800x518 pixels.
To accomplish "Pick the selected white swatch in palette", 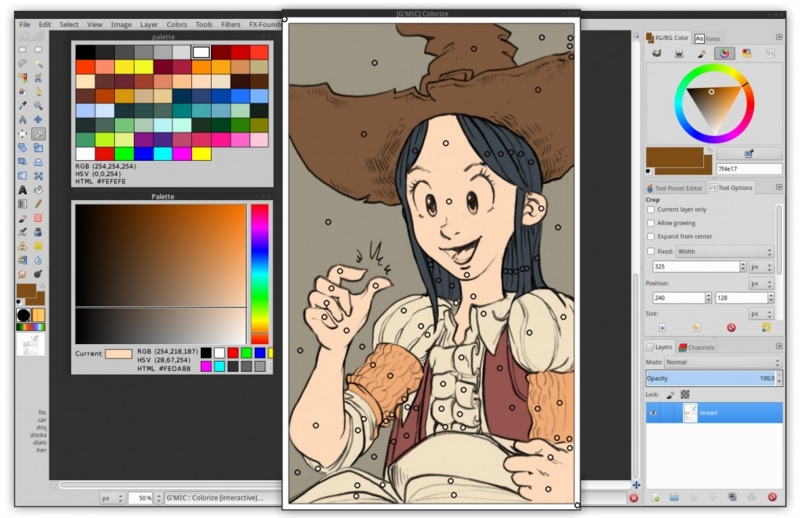I will pos(201,52).
